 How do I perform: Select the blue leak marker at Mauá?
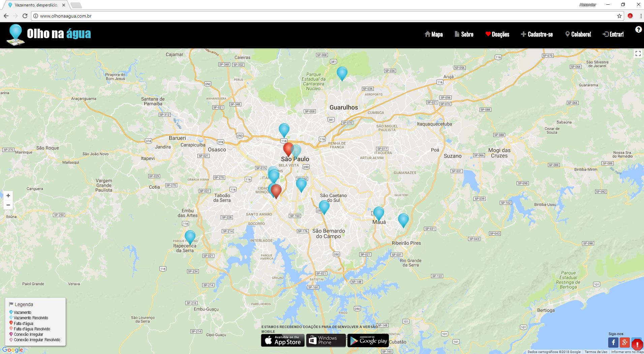coord(379,214)
